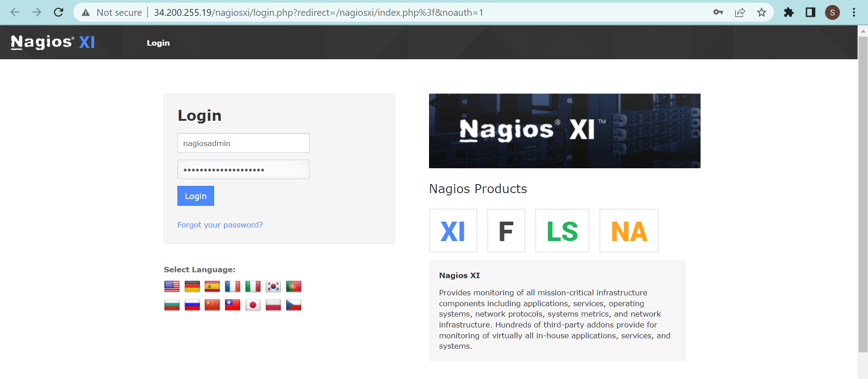
Task: Select the Portuguese flag language
Action: tap(294, 286)
